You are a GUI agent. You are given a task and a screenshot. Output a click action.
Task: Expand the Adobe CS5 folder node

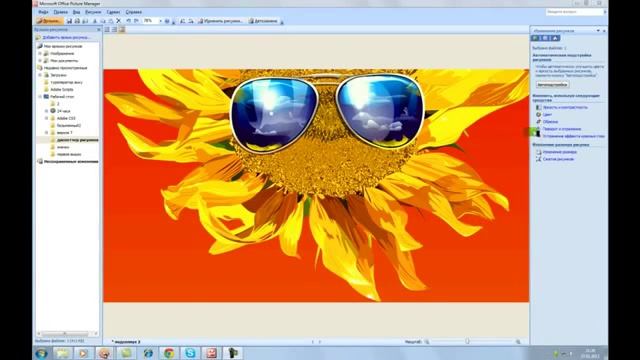(47, 118)
